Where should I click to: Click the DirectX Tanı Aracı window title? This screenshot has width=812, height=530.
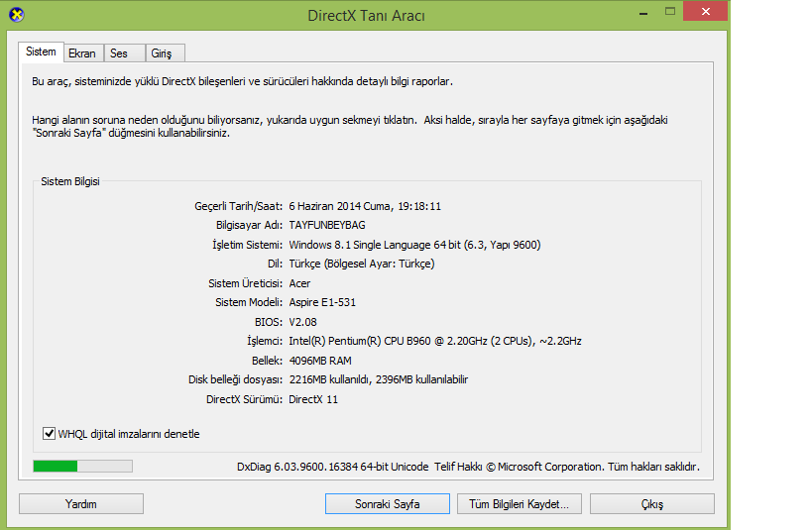click(x=366, y=16)
